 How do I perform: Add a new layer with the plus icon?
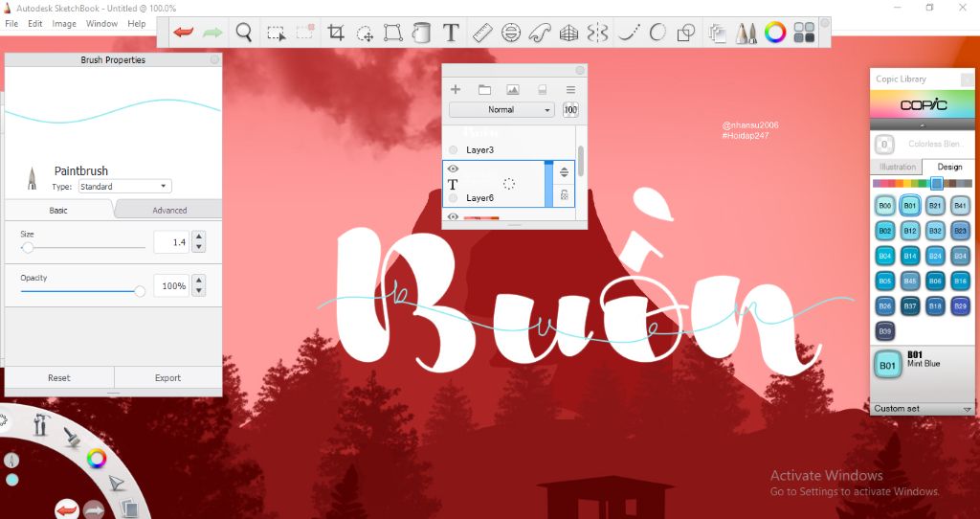click(455, 89)
